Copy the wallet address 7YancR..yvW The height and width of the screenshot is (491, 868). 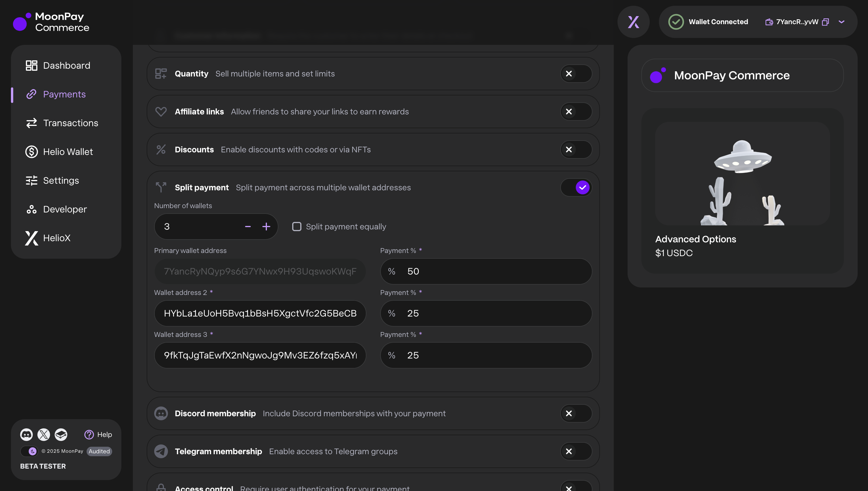click(825, 22)
